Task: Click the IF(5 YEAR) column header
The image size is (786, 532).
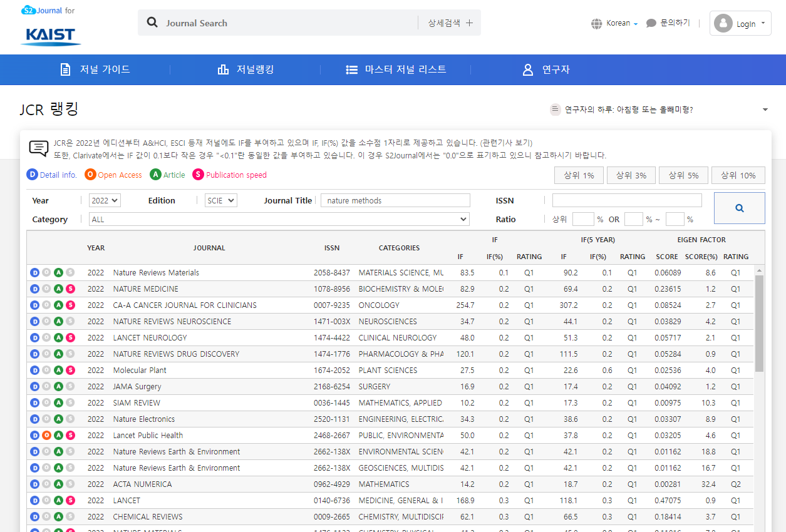Action: coord(597,240)
